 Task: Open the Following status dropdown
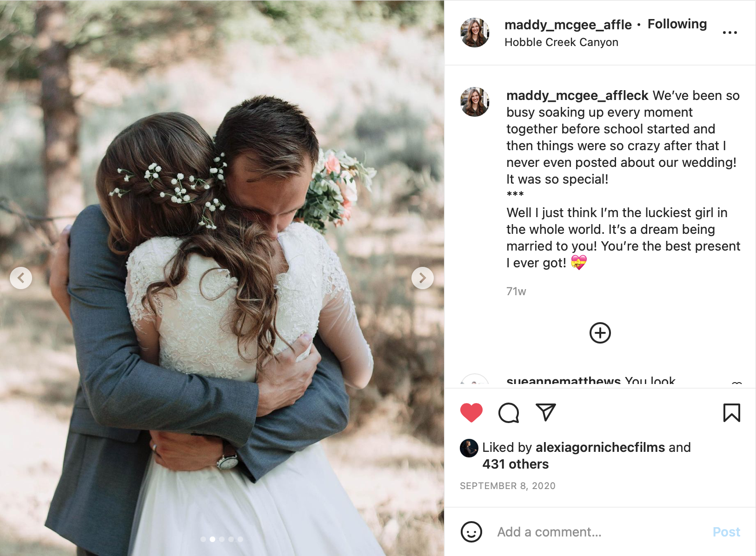677,24
